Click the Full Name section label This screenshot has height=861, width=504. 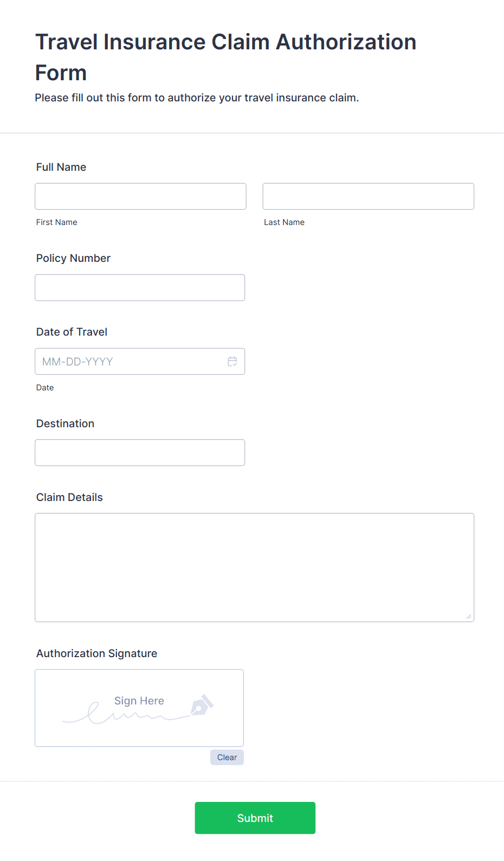61,167
